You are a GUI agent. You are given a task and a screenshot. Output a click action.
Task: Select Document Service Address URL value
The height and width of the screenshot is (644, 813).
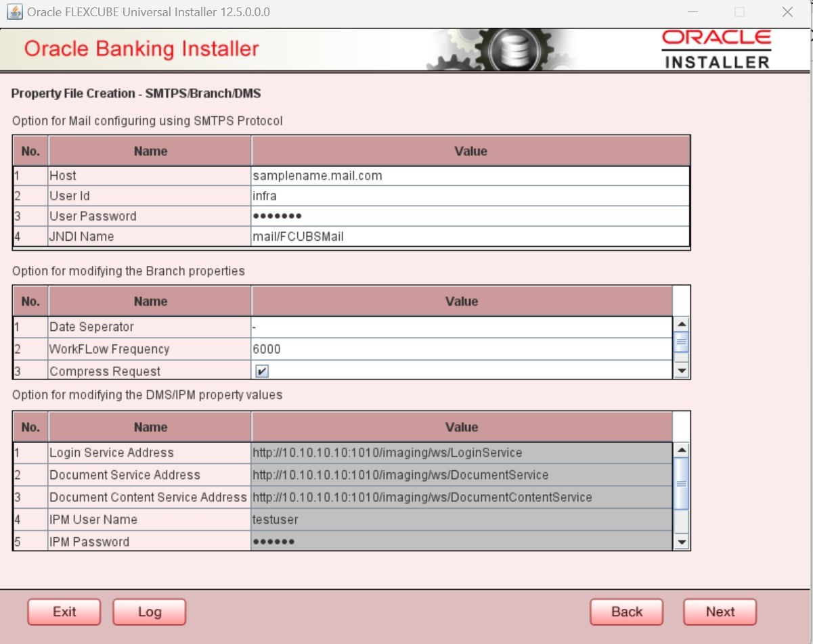click(462, 475)
